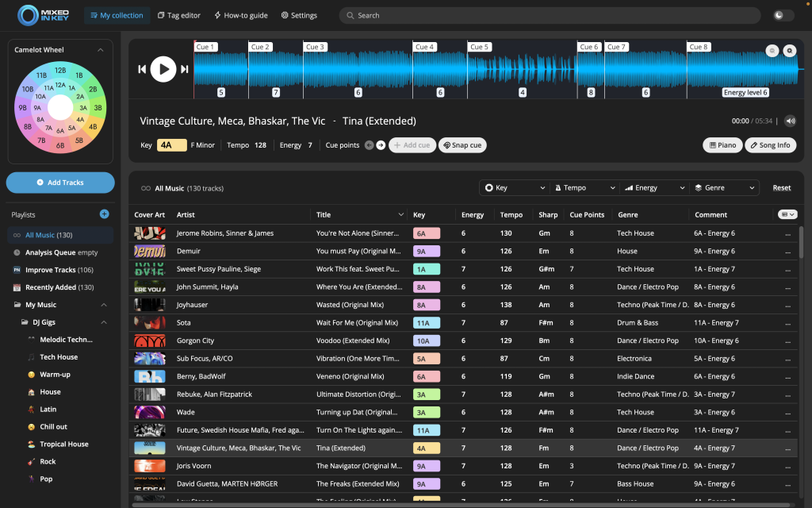This screenshot has height=508, width=812.
Task: Collapse the Camelot Wheel panel
Action: (x=101, y=50)
